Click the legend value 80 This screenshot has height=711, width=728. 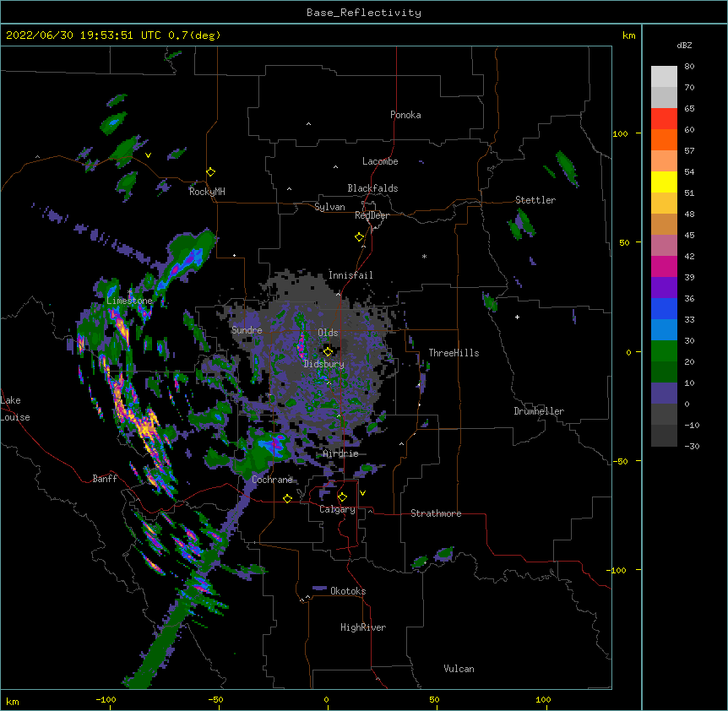(689, 67)
